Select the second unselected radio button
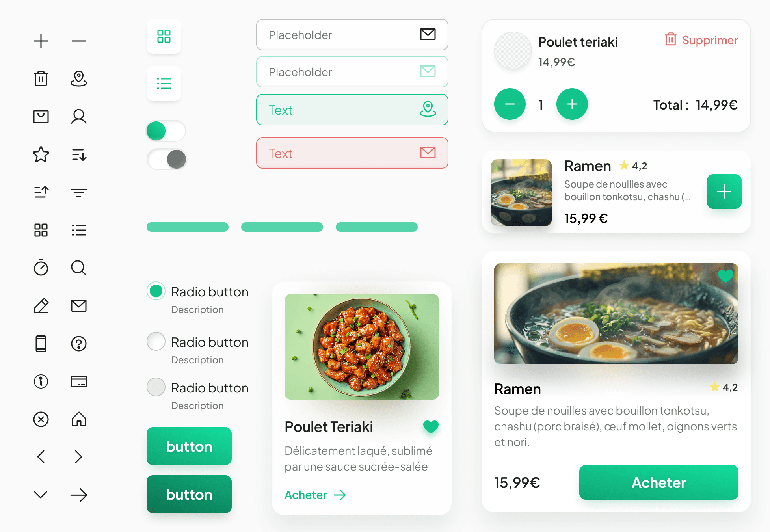This screenshot has height=532, width=770. (x=156, y=387)
